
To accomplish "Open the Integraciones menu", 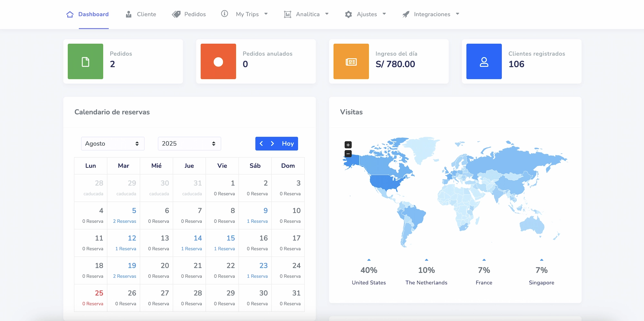I will [432, 14].
